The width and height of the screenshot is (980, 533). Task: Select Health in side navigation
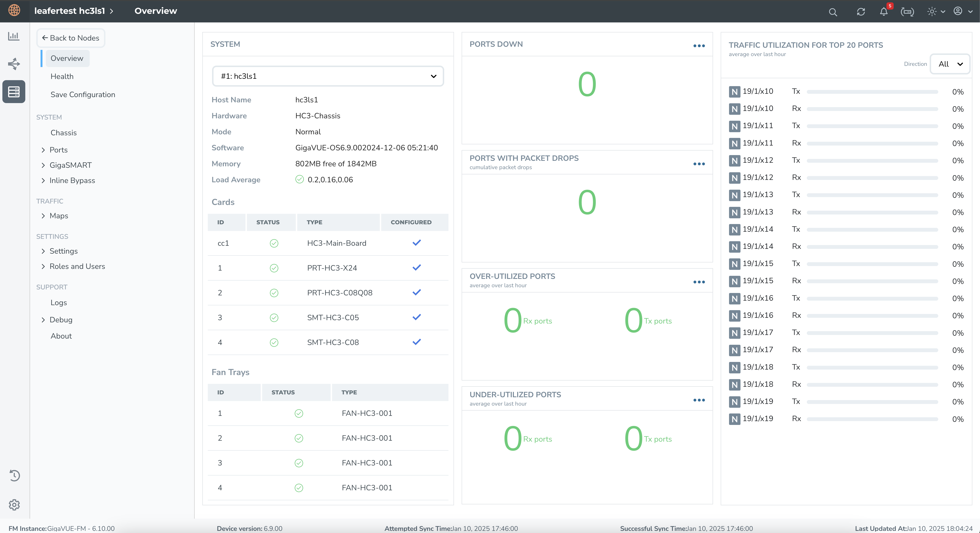(x=62, y=77)
